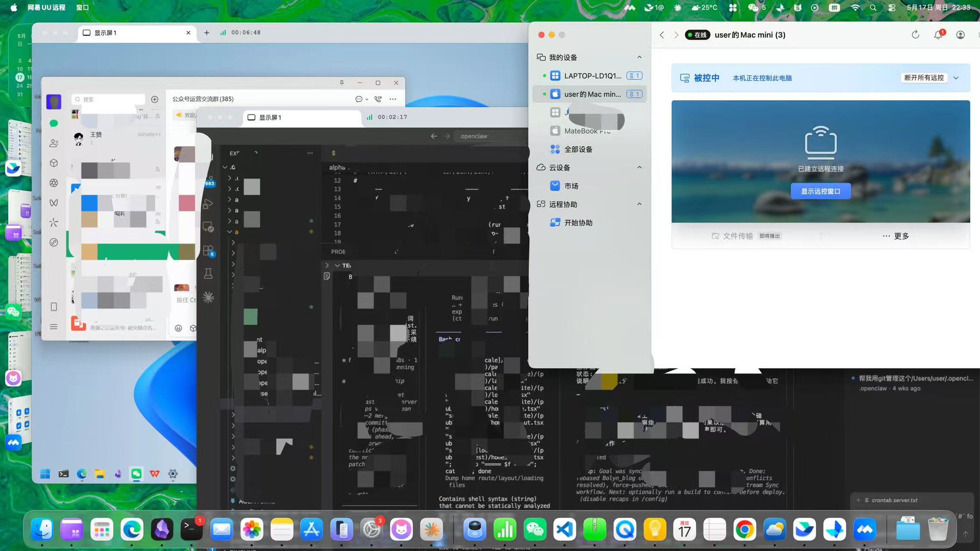980x551 pixels.
Task: Open chat-bubble dropdown in group header
Action: point(361,99)
